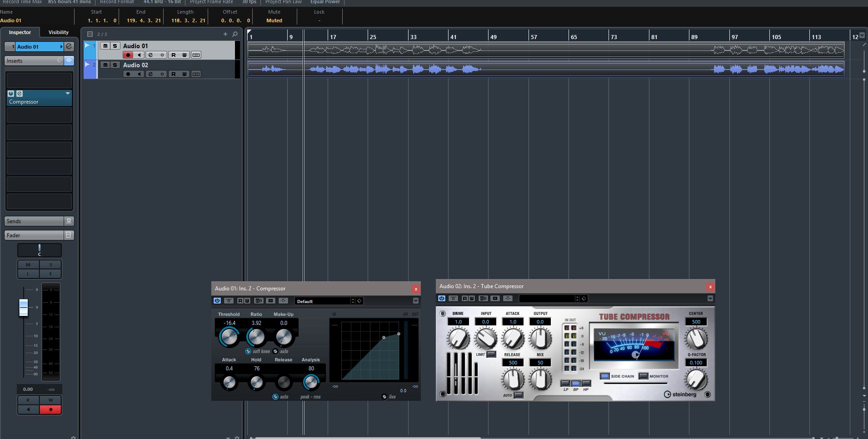
Task: Toggle the Tube Compressor LIMIT button
Action: click(491, 354)
